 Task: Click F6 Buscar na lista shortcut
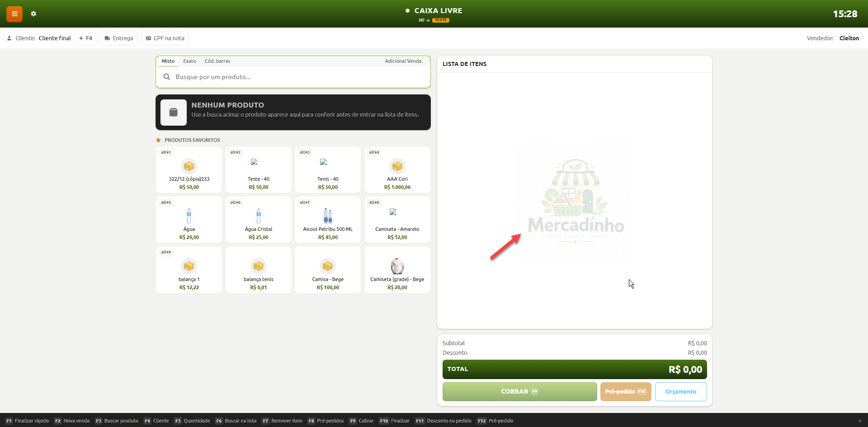click(x=236, y=421)
